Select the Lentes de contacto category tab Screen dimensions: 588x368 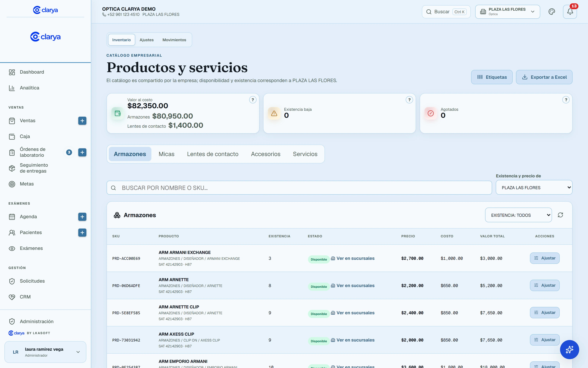point(213,154)
